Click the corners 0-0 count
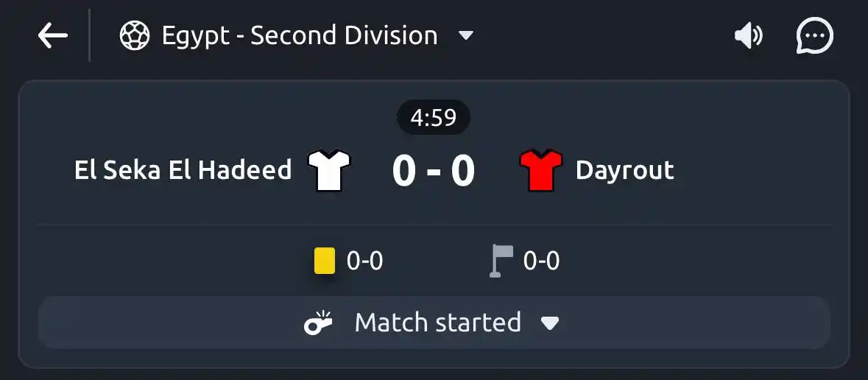This screenshot has height=380, width=868. click(541, 261)
